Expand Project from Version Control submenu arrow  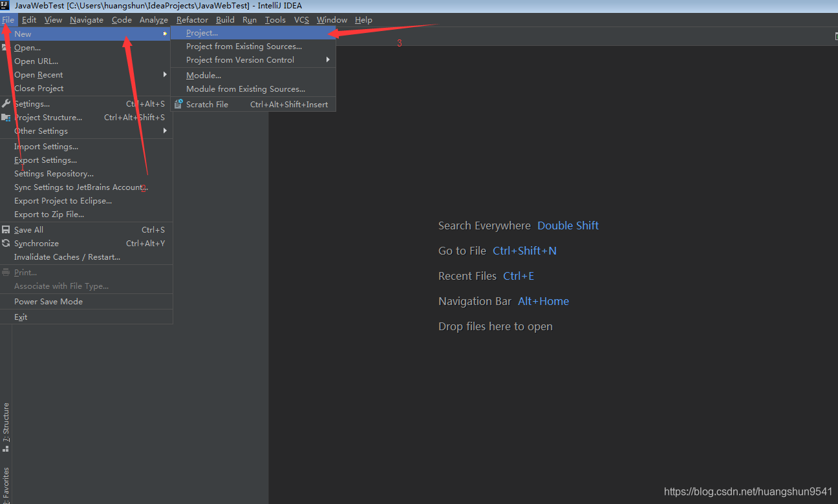pyautogui.click(x=328, y=59)
